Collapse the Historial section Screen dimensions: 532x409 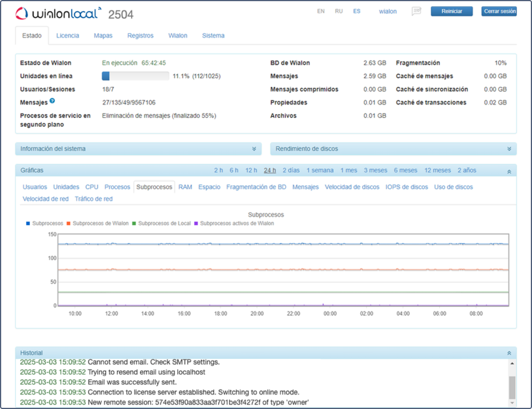click(509, 353)
